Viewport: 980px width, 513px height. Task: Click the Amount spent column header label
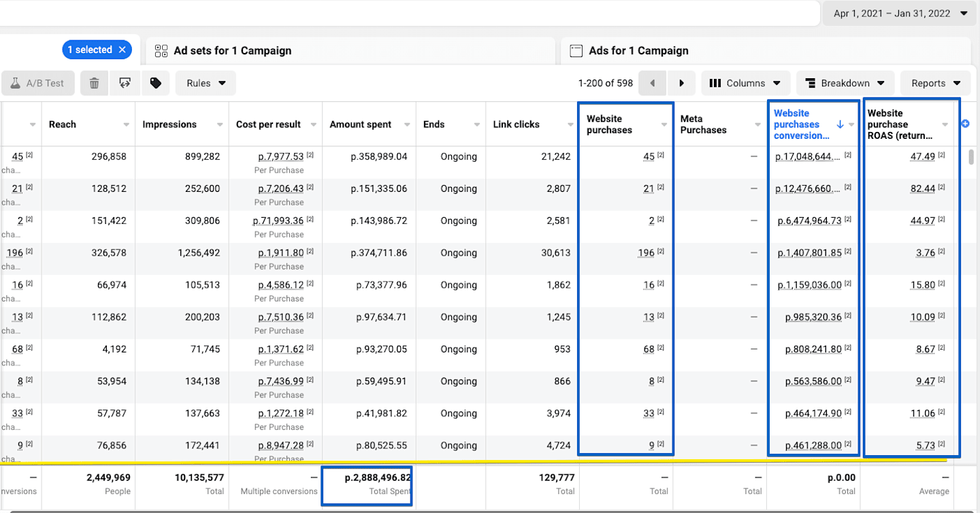361,125
